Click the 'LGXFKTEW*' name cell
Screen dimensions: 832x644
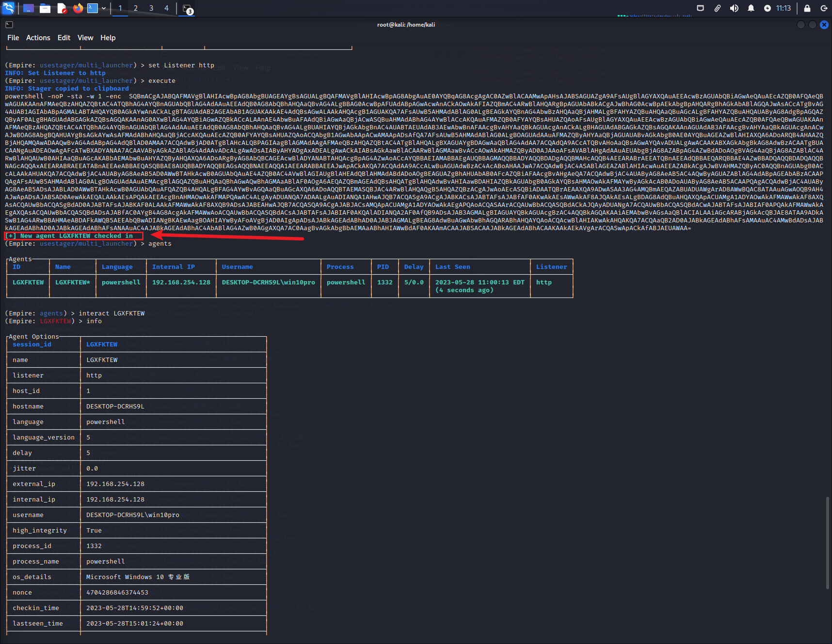[x=73, y=283]
